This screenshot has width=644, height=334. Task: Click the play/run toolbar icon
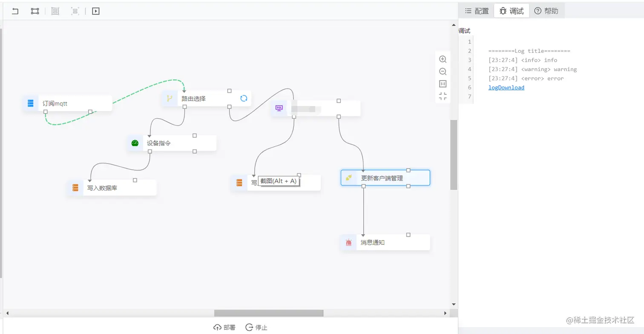96,11
